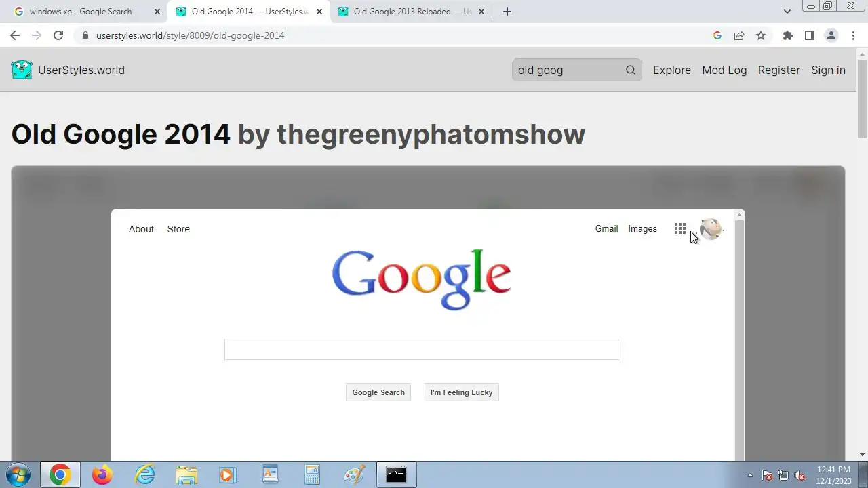The image size is (868, 488).
Task: Click the Chrome forward arrow
Action: [x=37, y=35]
